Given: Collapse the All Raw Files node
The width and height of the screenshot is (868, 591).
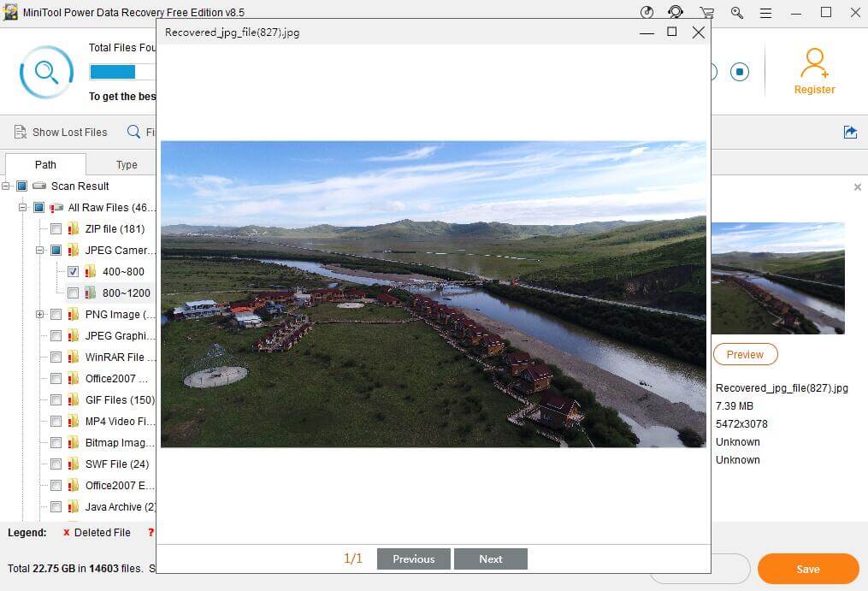Looking at the screenshot, I should point(23,208).
